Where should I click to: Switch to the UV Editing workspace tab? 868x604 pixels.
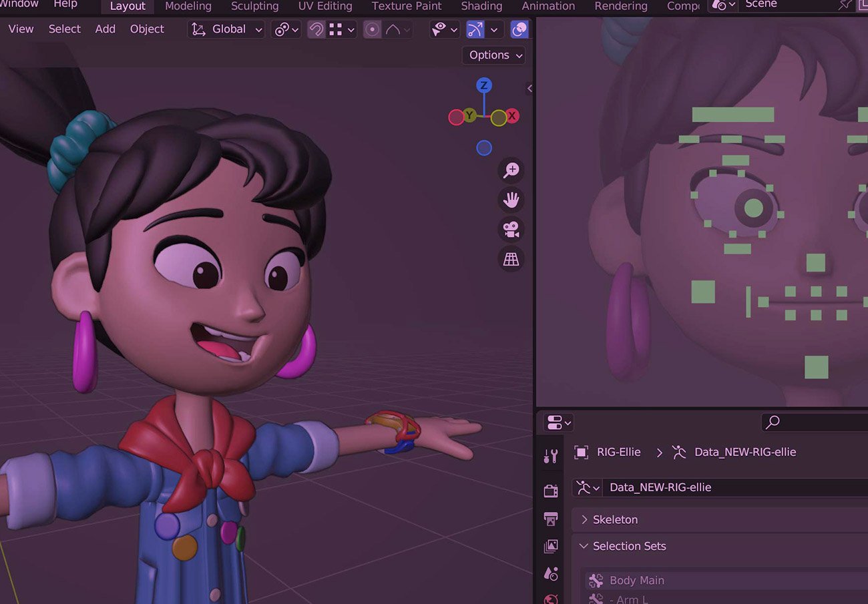click(325, 6)
